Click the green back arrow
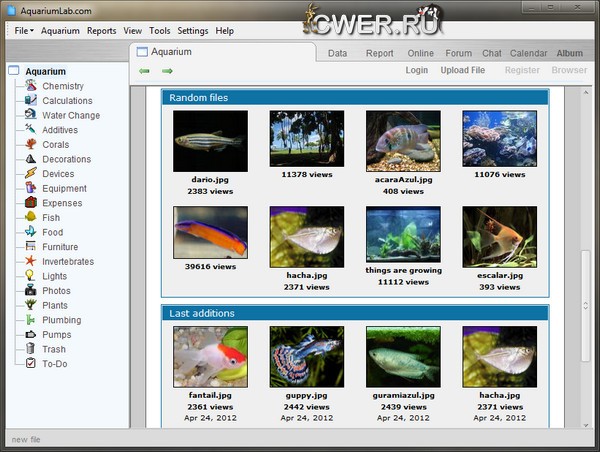Image resolution: width=600 pixels, height=452 pixels. click(x=144, y=71)
